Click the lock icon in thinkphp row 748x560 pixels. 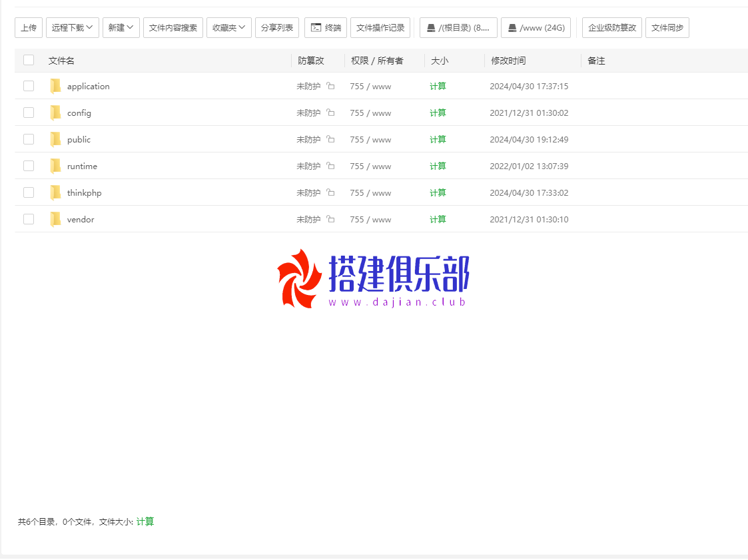330,192
